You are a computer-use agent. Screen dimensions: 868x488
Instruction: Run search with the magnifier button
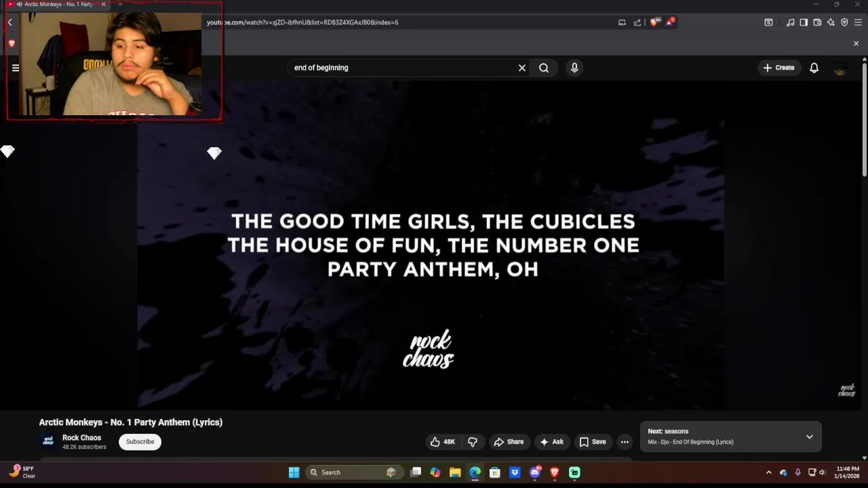click(544, 68)
